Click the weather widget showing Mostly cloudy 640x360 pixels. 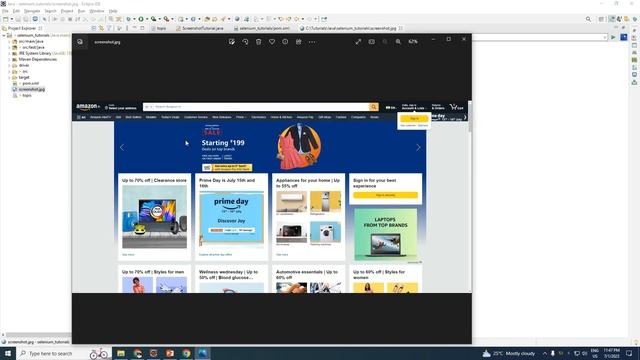(x=509, y=353)
